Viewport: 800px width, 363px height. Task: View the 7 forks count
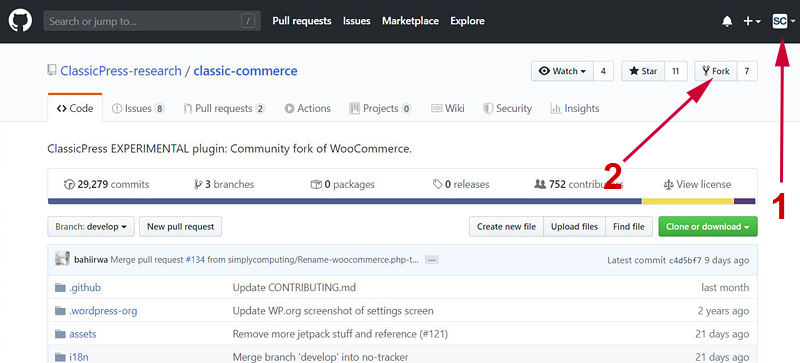[747, 71]
